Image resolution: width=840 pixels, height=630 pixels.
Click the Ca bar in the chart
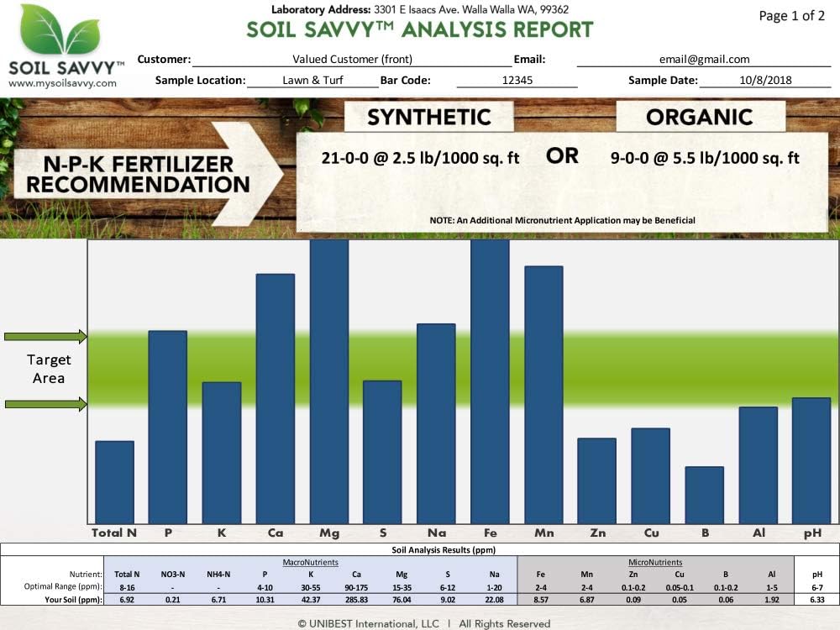point(276,398)
